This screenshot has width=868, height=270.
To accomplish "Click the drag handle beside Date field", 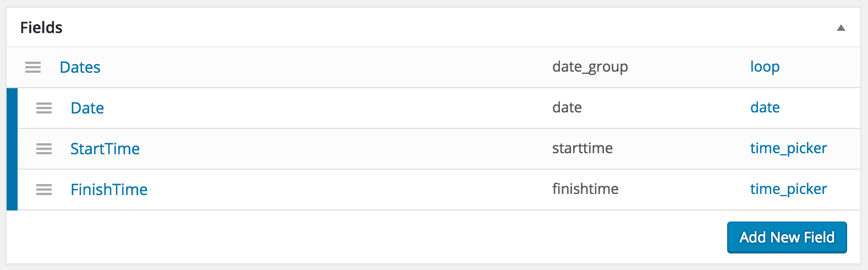I will point(44,108).
